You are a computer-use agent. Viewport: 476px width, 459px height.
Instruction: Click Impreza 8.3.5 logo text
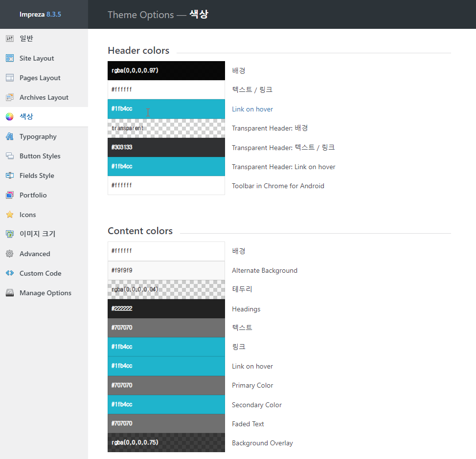(x=40, y=14)
